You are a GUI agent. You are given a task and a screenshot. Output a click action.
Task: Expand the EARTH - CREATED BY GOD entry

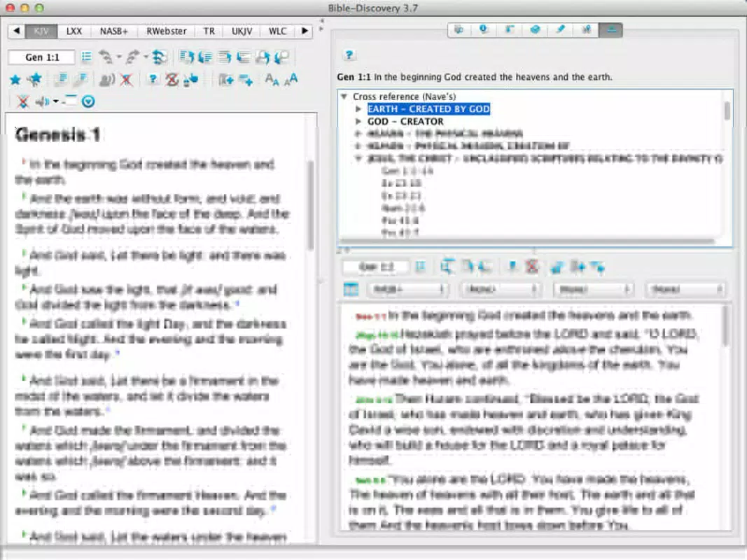(358, 109)
